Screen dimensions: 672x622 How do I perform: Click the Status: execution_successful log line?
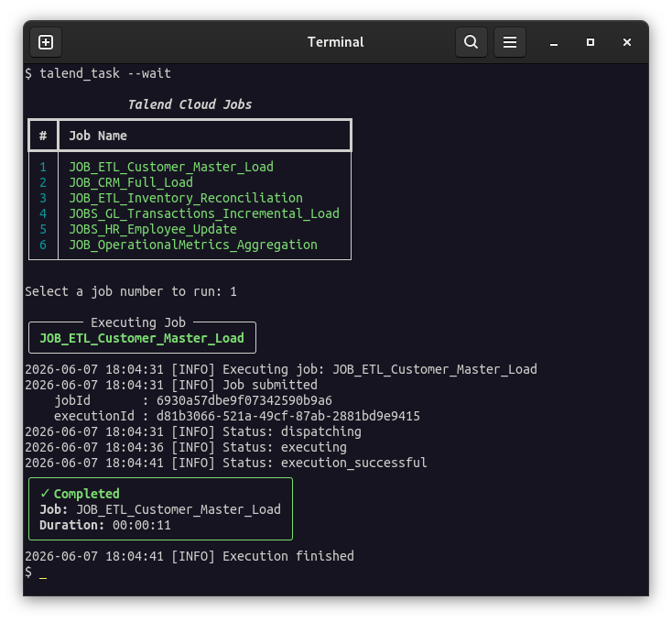tap(226, 463)
